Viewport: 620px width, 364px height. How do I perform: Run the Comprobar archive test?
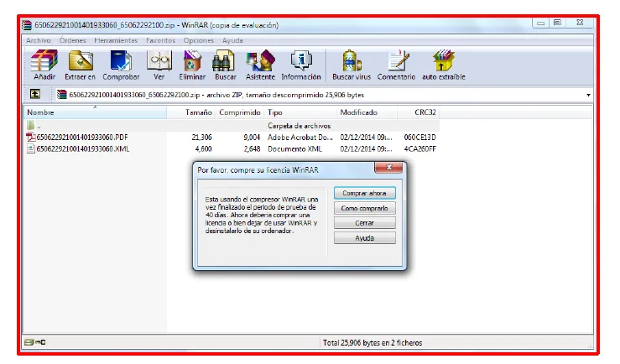(121, 65)
